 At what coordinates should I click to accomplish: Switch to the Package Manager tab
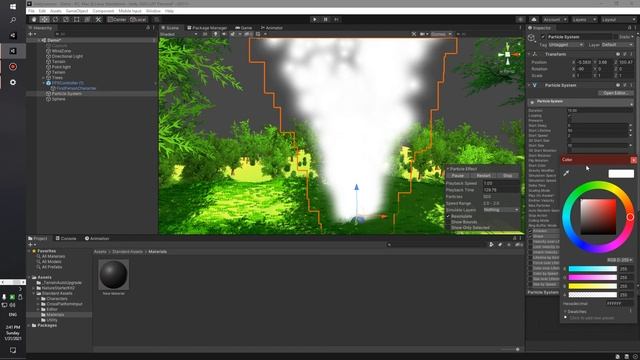coord(207,28)
